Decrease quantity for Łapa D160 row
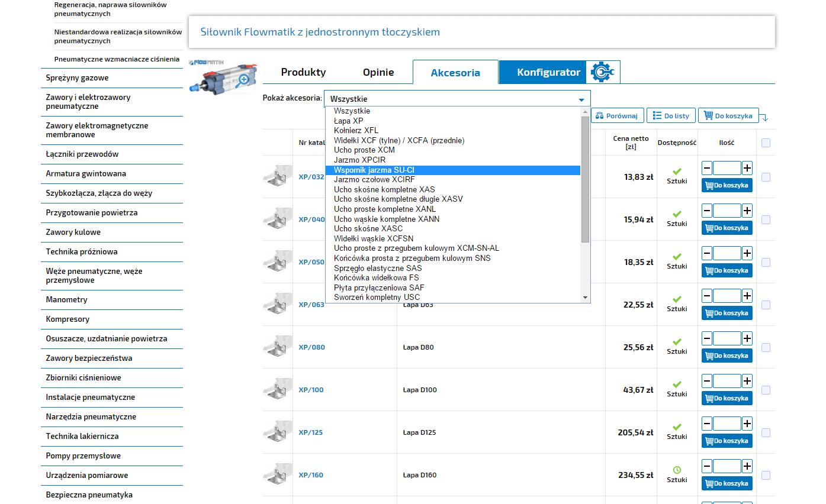 click(707, 466)
